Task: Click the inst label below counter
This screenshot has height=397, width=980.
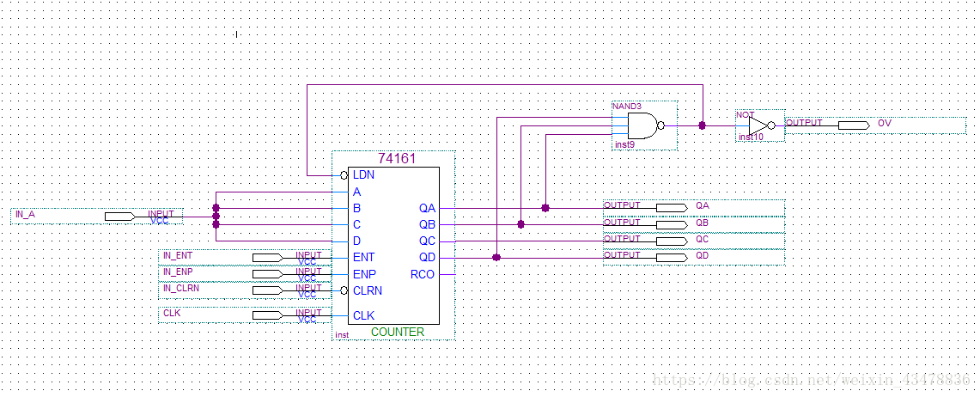Action: [x=342, y=335]
